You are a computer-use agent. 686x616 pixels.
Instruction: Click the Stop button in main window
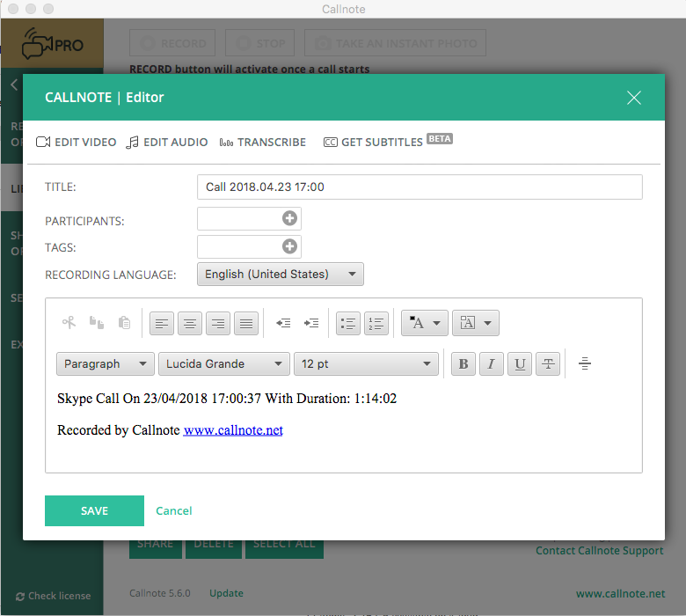tap(259, 43)
